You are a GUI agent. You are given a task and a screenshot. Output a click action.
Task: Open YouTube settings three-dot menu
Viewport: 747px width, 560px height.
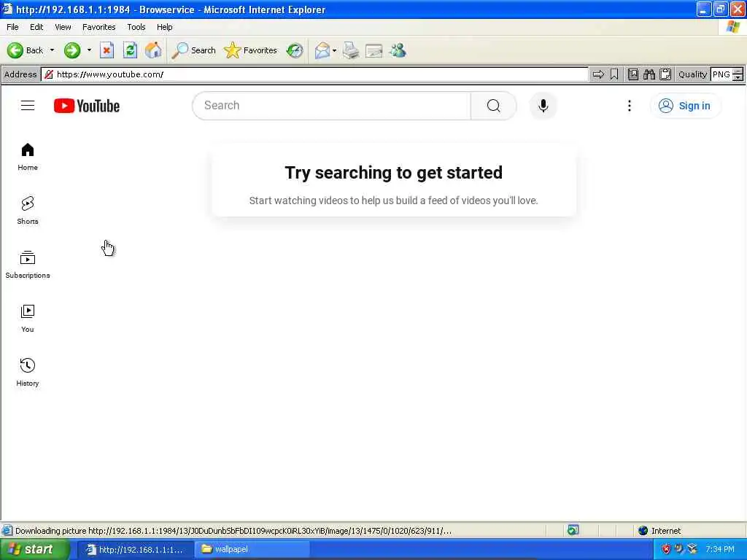tap(630, 106)
